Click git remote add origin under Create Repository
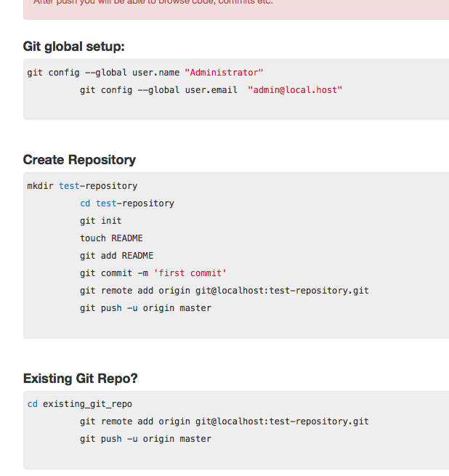This screenshot has height=476, width=449. pos(224,291)
